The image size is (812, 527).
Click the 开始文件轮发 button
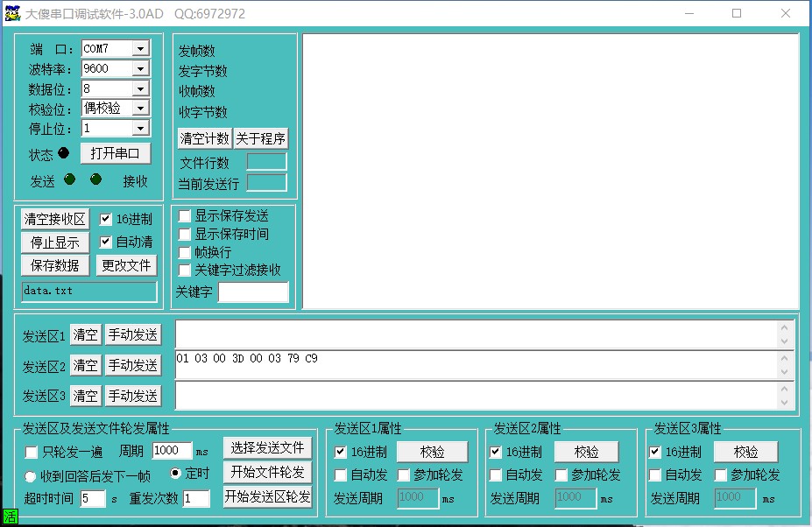coord(268,472)
